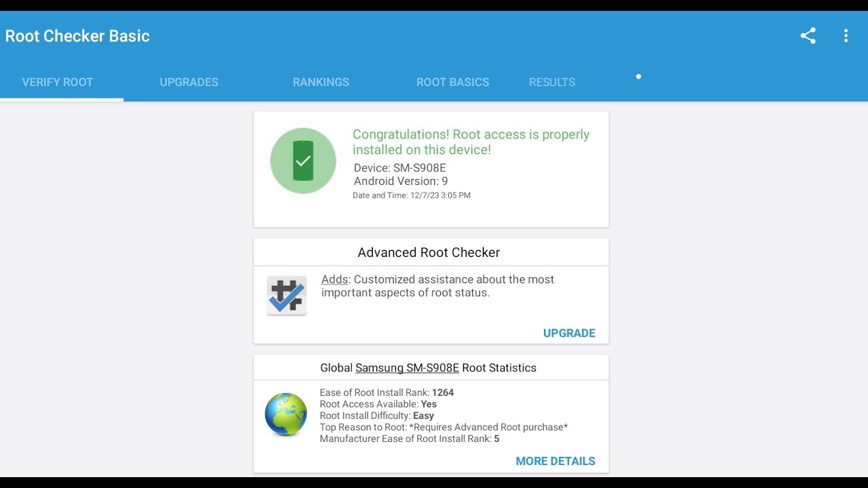
Task: Tap 'Manufacturer Ease of Root Install Rank: 5'
Action: 409,439
